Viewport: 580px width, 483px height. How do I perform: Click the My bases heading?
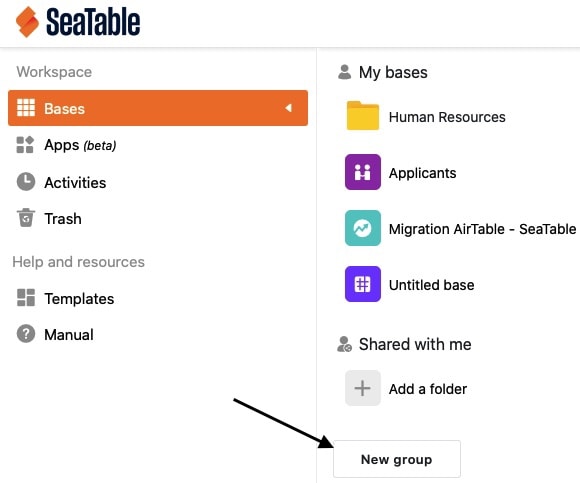[393, 72]
